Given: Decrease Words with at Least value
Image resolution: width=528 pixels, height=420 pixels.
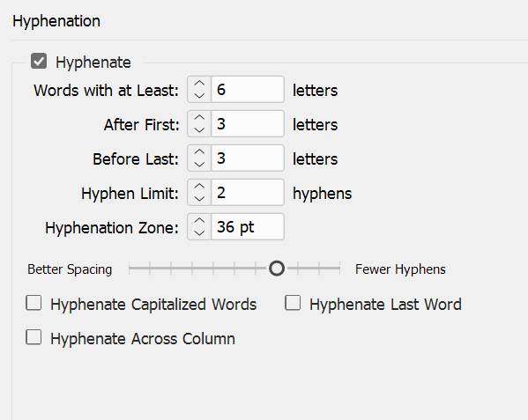Looking at the screenshot, I should pos(199,95).
